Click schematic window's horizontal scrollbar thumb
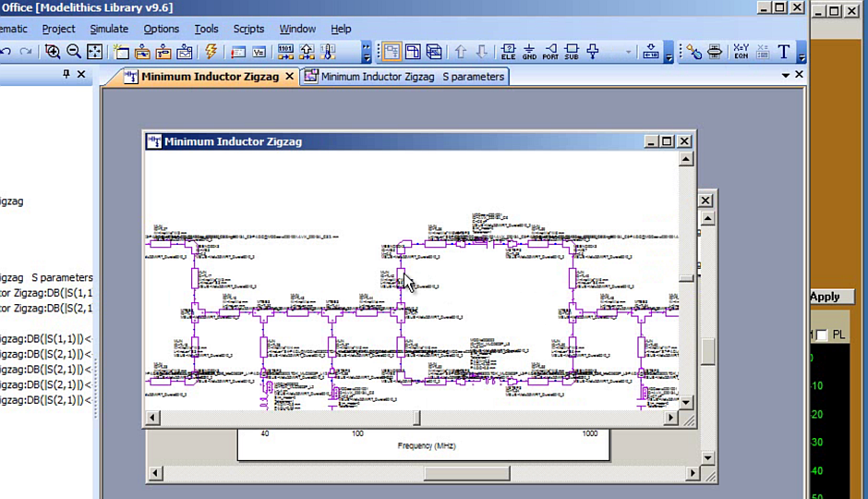Screen dimensions: 868x499 pyautogui.click(x=416, y=418)
